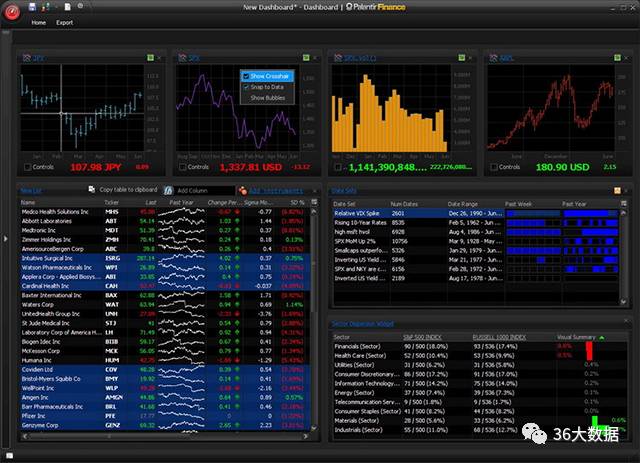640x463 pixels.
Task: Click the stock table horizontal scroll left arrow
Action: click(x=25, y=436)
